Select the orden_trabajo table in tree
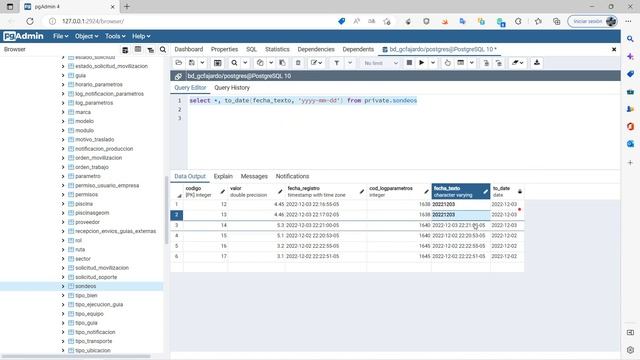The width and height of the screenshot is (640, 360). point(92,167)
